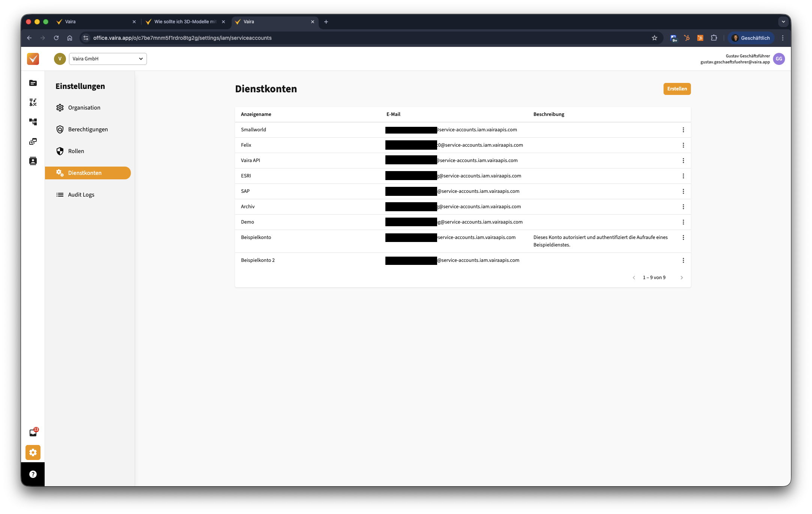Open the documents icon in left rail
This screenshot has height=514, width=812.
pos(33,83)
